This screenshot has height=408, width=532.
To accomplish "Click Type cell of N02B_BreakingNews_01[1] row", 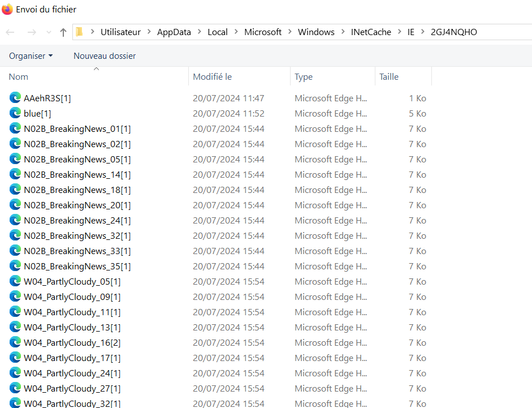I will coord(331,129).
